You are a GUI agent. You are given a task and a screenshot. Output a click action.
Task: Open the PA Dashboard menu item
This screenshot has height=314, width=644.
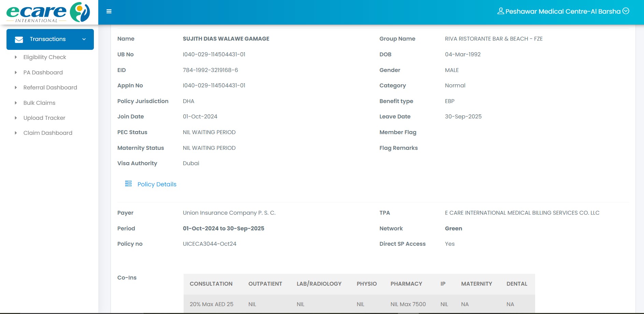pos(43,72)
